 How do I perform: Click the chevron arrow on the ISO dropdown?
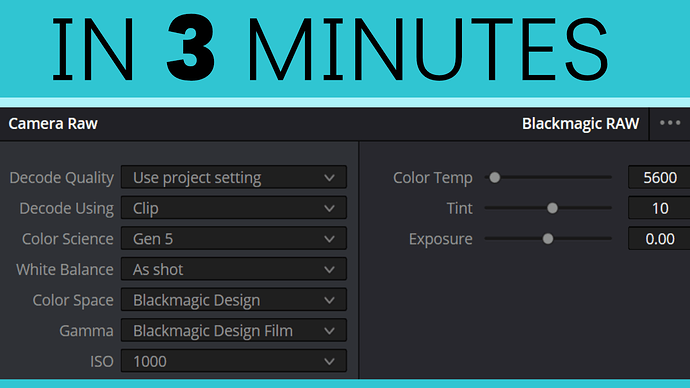[x=330, y=362]
